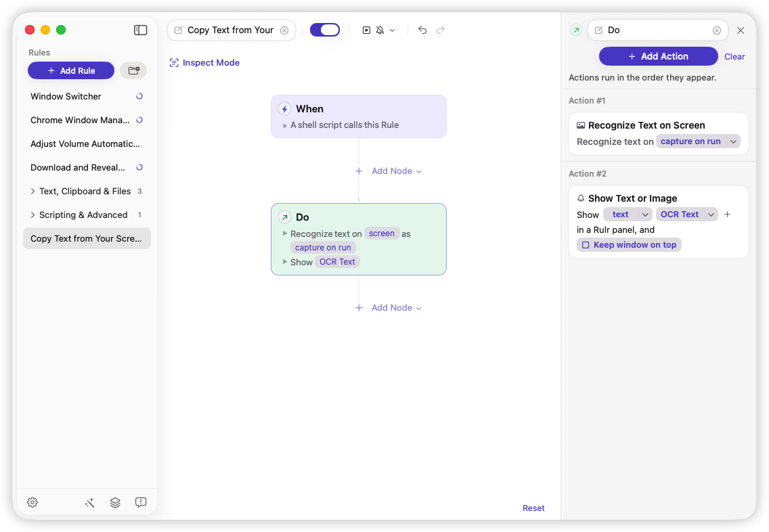
Task: Open Add Node dropdown below Do node
Action: (x=396, y=308)
